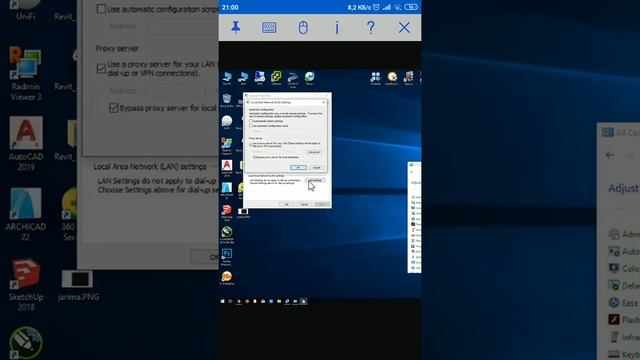Launch SketchUp 2018 in the phone's remote view
Image resolution: width=640 pixels, height=360 pixels.
click(x=227, y=212)
